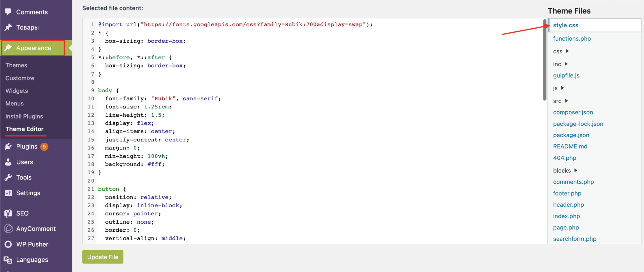
Task: Switch to the Theme Editor menu item
Action: point(24,129)
